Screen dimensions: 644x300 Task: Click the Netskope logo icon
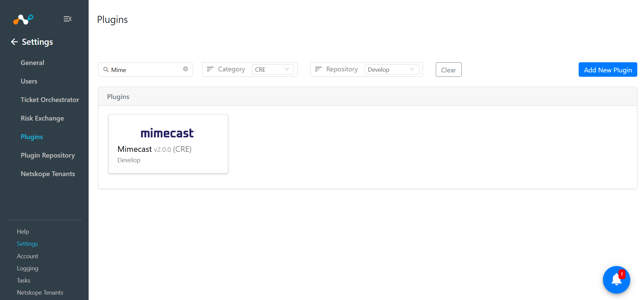tap(23, 20)
